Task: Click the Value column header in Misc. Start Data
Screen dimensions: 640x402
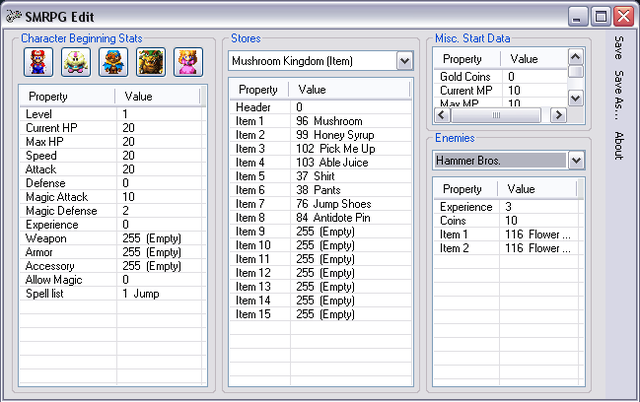Action: 534,59
